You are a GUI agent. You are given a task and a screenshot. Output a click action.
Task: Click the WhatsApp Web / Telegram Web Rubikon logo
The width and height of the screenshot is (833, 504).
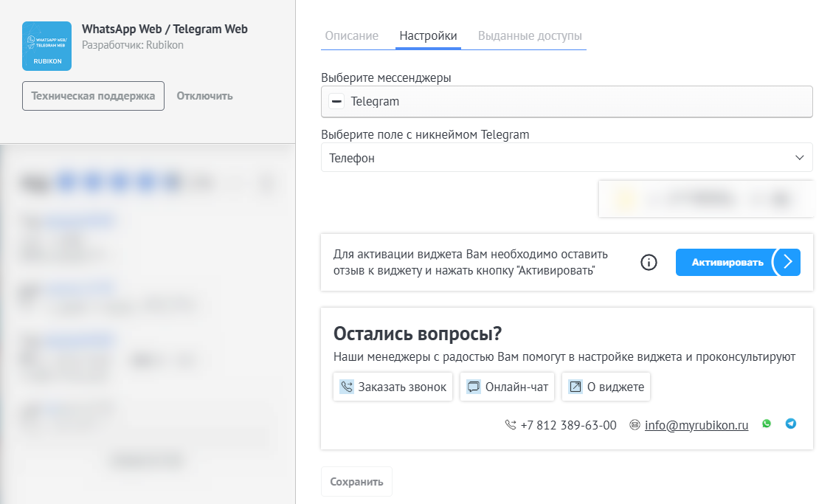46,46
